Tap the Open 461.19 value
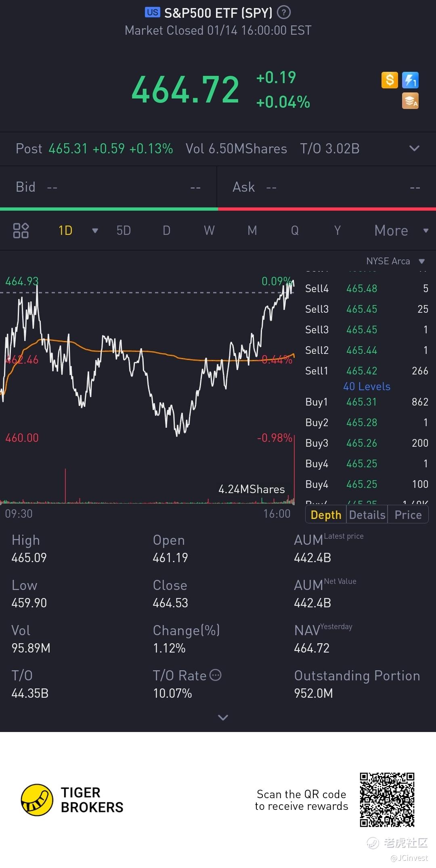The image size is (436, 868). pos(170,558)
